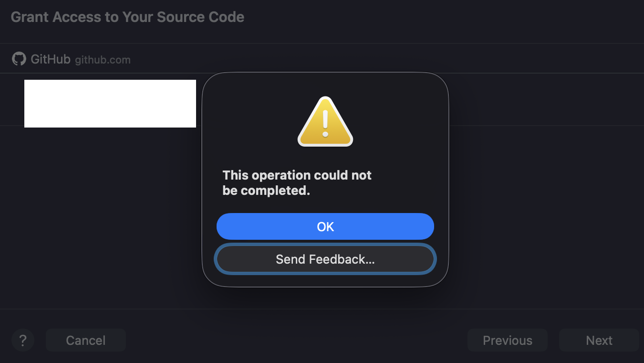Go back using the Previous button
This screenshot has height=363, width=644.
[508, 341]
